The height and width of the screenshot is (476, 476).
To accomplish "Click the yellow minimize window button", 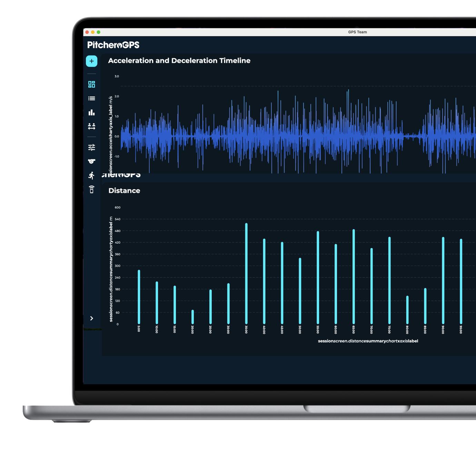I will [x=93, y=32].
